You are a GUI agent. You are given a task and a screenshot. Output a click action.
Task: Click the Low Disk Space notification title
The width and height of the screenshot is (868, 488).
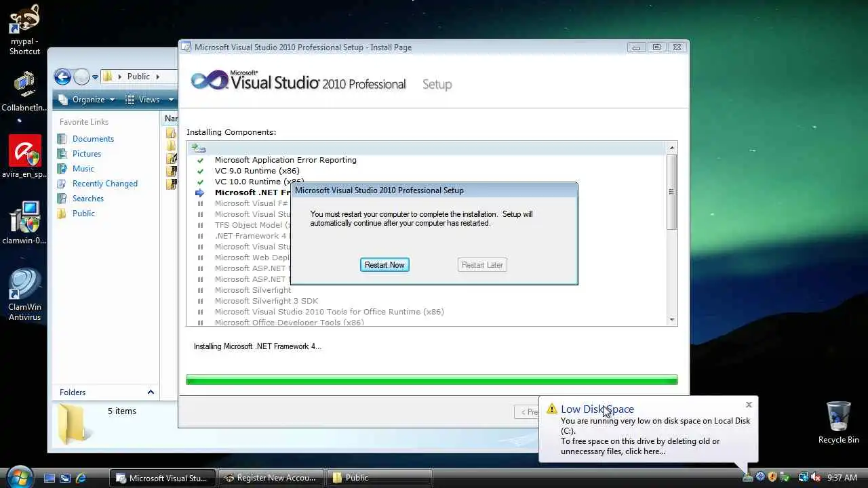597,409
